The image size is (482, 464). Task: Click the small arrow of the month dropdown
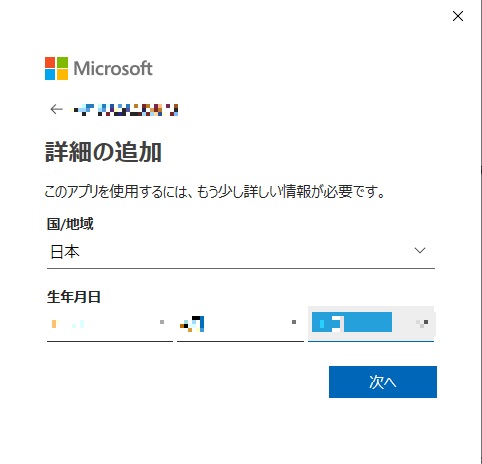pos(294,322)
